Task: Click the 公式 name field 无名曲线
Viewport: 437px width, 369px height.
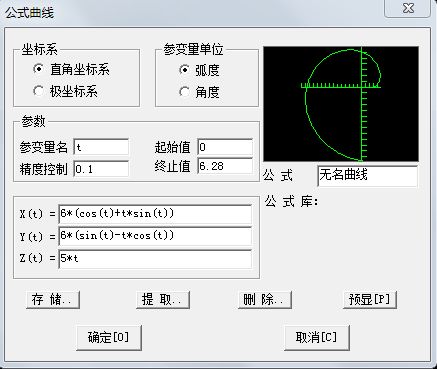Action: pos(367,176)
